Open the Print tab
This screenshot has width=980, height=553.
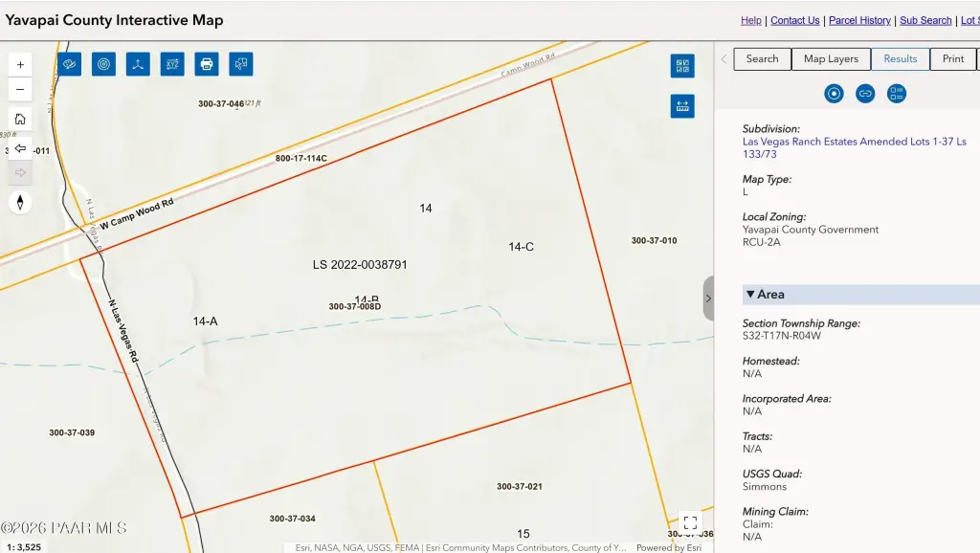pyautogui.click(x=953, y=58)
